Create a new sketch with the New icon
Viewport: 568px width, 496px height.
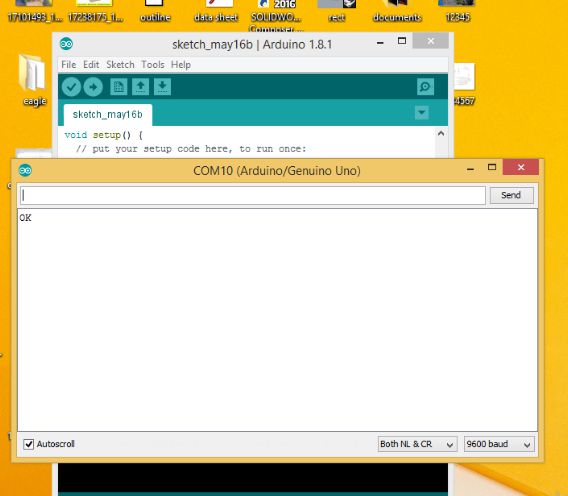click(118, 87)
